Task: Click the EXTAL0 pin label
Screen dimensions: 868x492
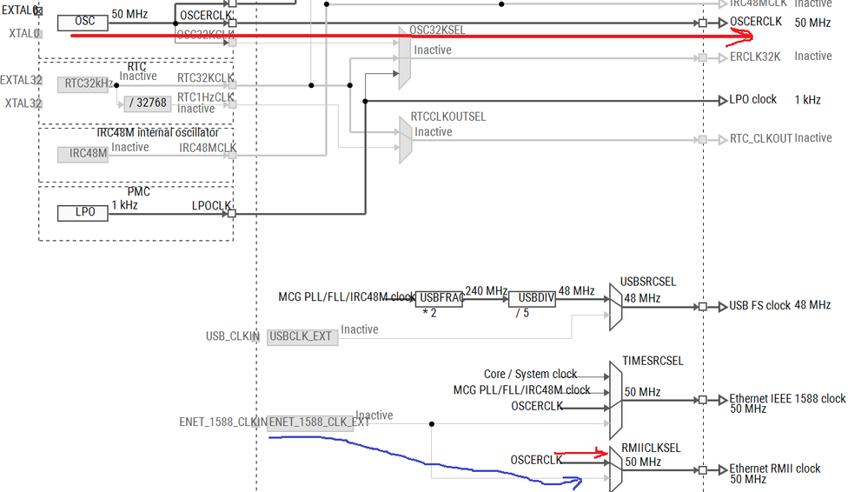Action: [x=20, y=10]
